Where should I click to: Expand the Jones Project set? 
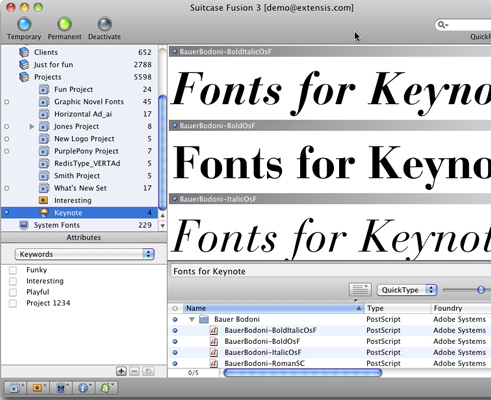[32, 126]
